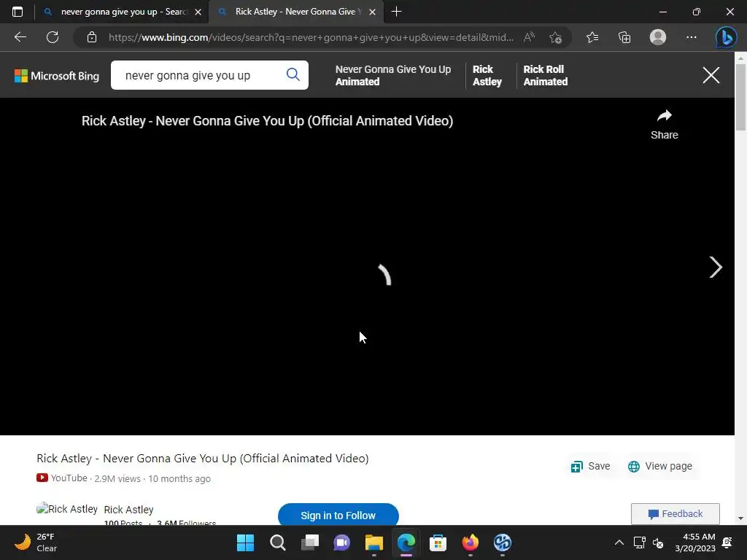The height and width of the screenshot is (560, 747).
Task: Click Sign in to Follow
Action: click(x=338, y=516)
